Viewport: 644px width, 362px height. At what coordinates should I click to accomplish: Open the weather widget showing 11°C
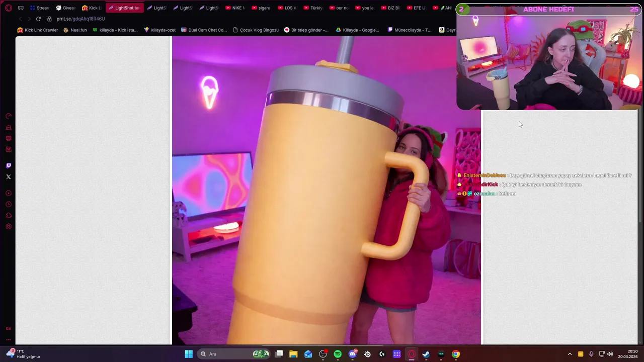coord(23,354)
